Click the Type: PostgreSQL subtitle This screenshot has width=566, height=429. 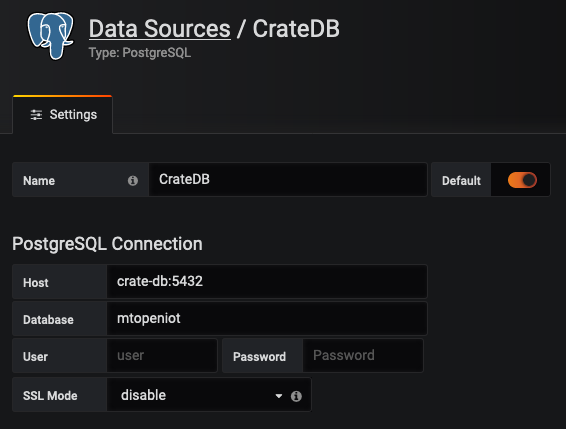click(x=140, y=53)
